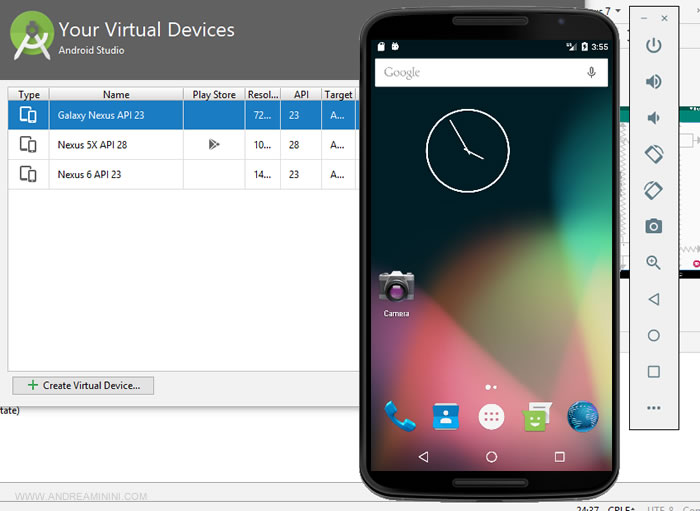Take an emulator screenshot with camera icon
This screenshot has width=700, height=511.
pos(654,226)
